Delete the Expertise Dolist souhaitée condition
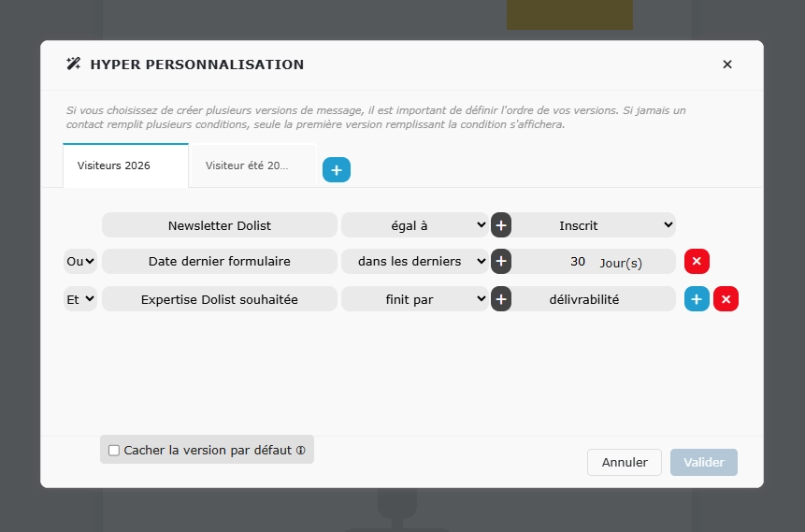Viewport: 805px width, 532px height. click(x=726, y=299)
